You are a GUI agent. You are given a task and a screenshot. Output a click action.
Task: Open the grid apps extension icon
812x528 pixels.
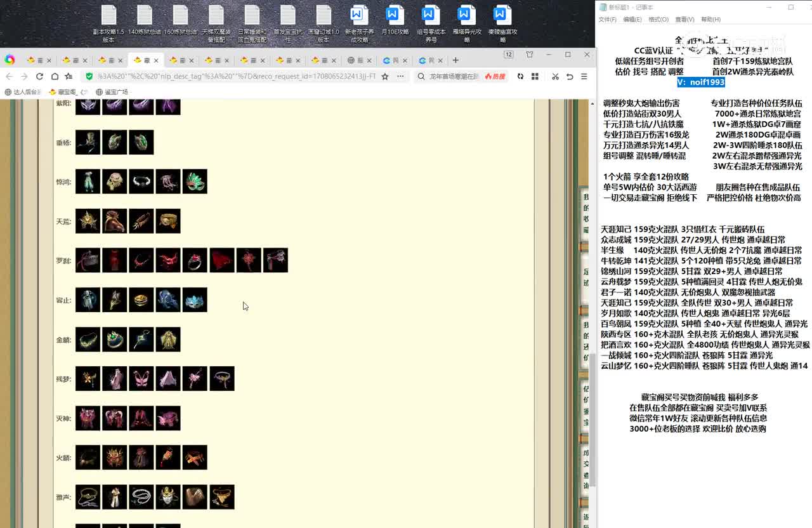535,76
